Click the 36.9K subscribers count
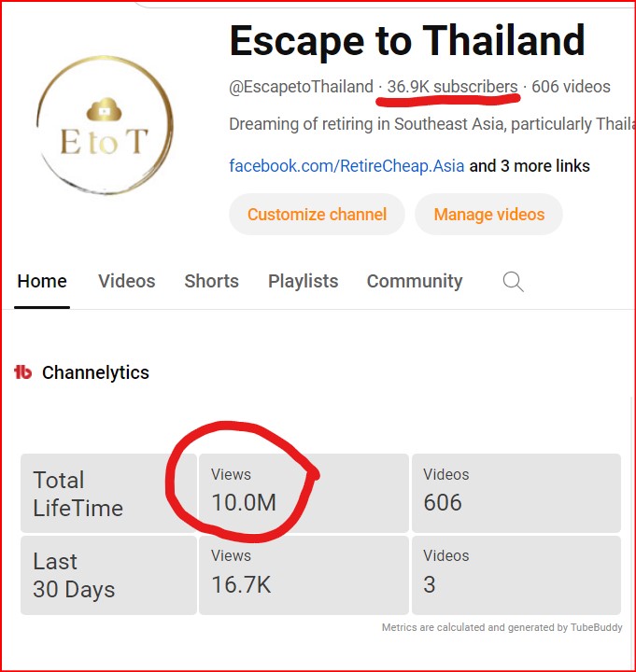The height and width of the screenshot is (672, 636). (452, 87)
